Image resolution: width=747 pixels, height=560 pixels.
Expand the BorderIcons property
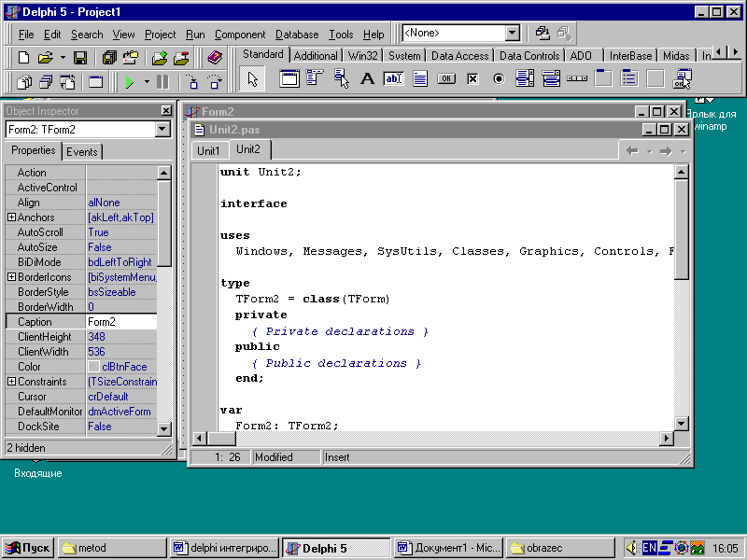11,276
